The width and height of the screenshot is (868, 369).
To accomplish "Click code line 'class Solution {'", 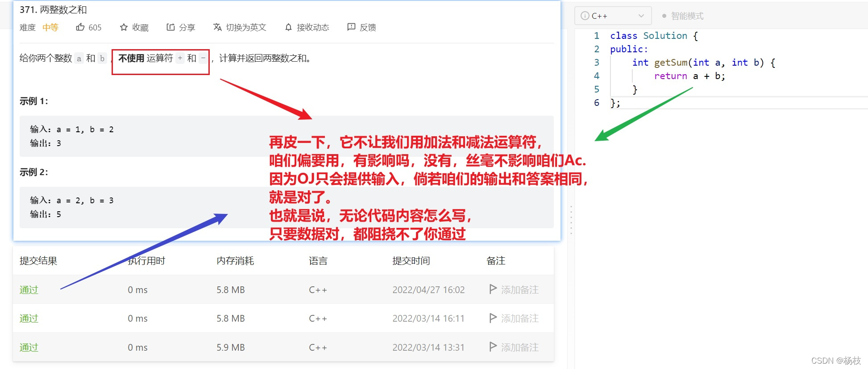I will [654, 36].
